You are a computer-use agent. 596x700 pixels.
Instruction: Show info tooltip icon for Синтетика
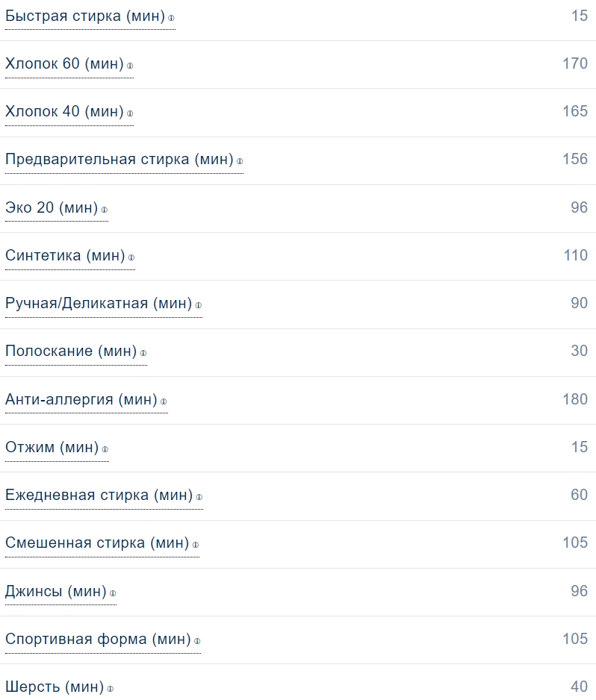131,257
